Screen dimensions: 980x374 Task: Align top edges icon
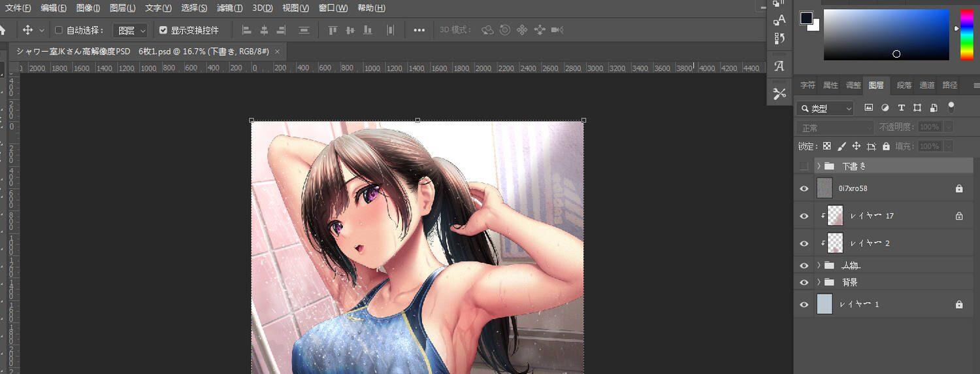tap(333, 30)
